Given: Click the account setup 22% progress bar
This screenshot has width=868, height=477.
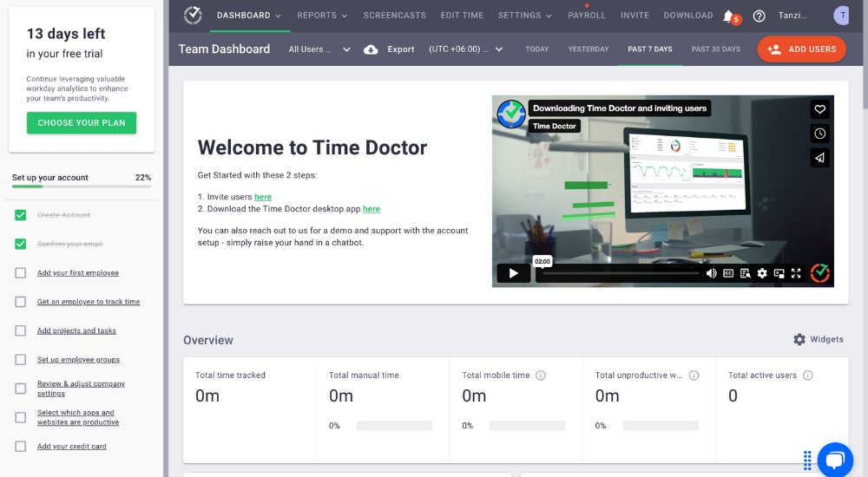Looking at the screenshot, I should click(82, 186).
